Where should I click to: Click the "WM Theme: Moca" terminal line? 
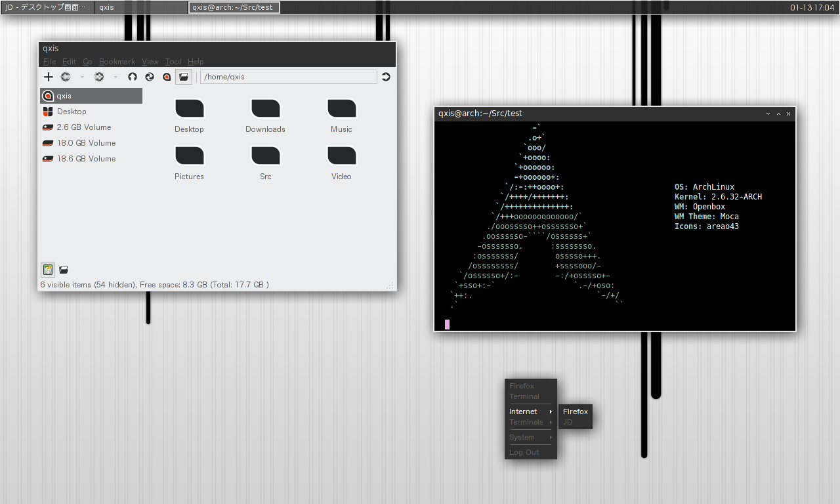(x=706, y=217)
